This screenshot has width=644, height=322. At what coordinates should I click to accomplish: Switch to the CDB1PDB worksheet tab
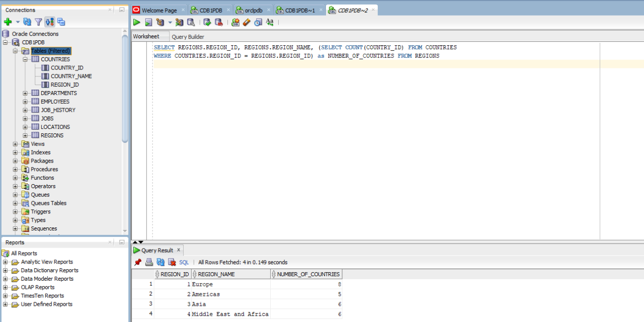click(210, 10)
